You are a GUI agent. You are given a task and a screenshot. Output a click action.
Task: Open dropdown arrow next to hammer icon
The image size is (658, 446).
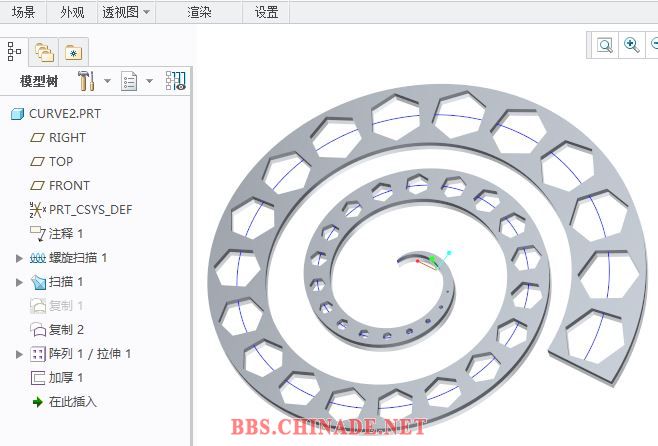tap(107, 81)
